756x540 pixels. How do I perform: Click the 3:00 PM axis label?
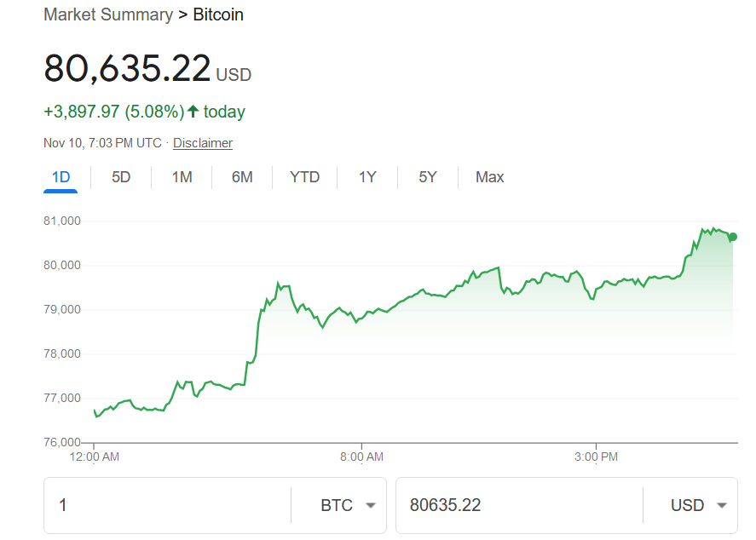point(596,457)
